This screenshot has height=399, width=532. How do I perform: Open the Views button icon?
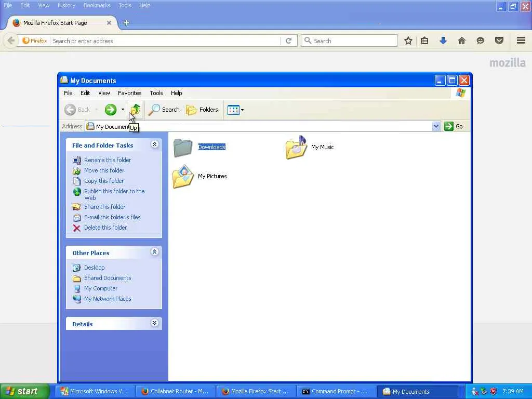click(x=233, y=110)
